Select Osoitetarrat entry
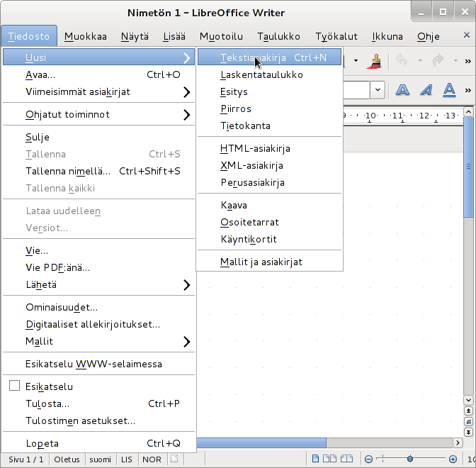Image resolution: width=476 pixels, height=468 pixels. [270, 223]
